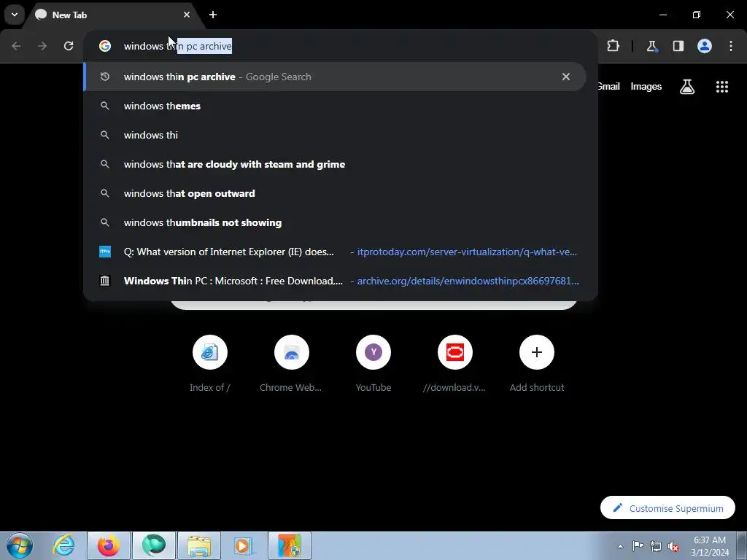Viewport: 747px width, 560px height.
Task: Open the Windows Start orb
Action: [x=20, y=545]
